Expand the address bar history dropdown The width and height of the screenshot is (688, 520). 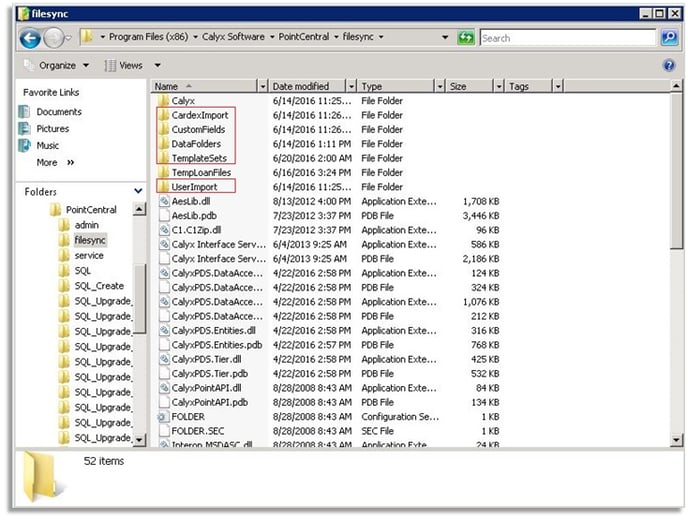point(445,37)
